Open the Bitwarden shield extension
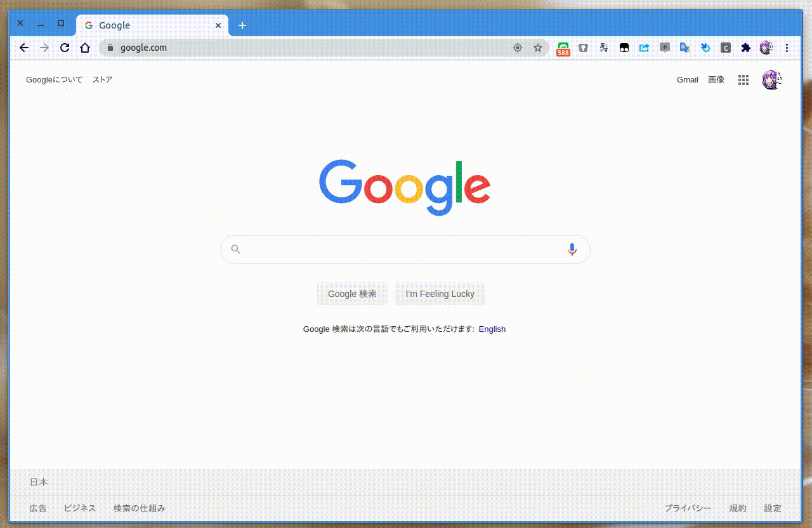This screenshot has width=812, height=528. point(583,48)
